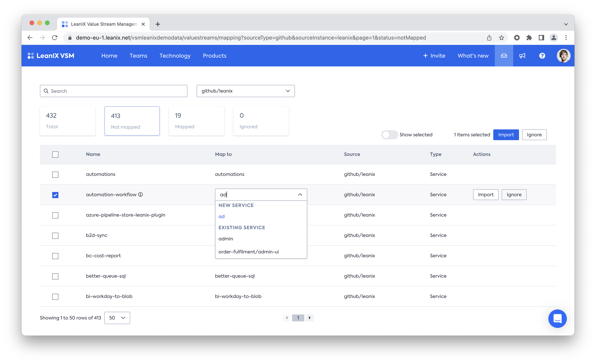This screenshot has height=364, width=596.
Task: Toggle the Show selected switch
Action: tap(389, 135)
